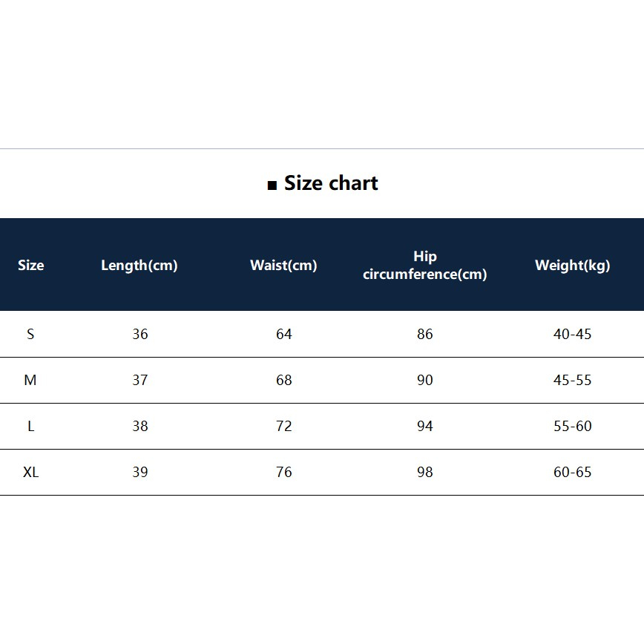The height and width of the screenshot is (644, 644).
Task: Click waist value 76 for size XL
Action: (x=284, y=472)
